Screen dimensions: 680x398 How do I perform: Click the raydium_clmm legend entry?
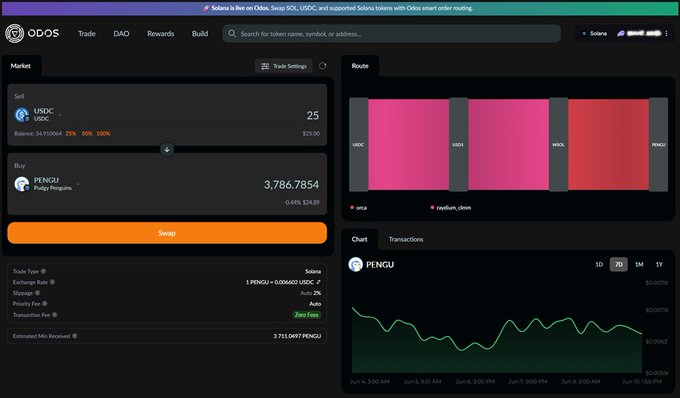coord(451,208)
